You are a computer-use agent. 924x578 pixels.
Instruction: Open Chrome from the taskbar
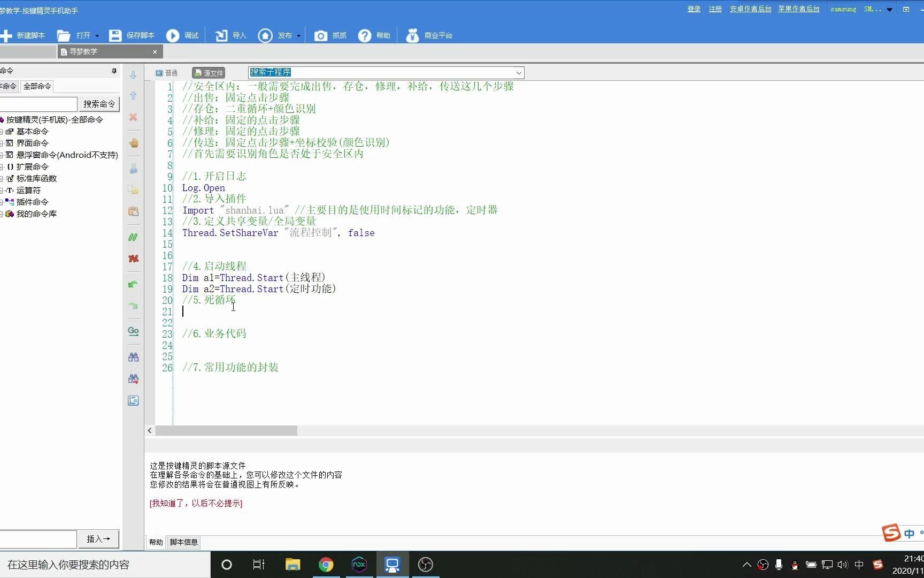click(326, 565)
